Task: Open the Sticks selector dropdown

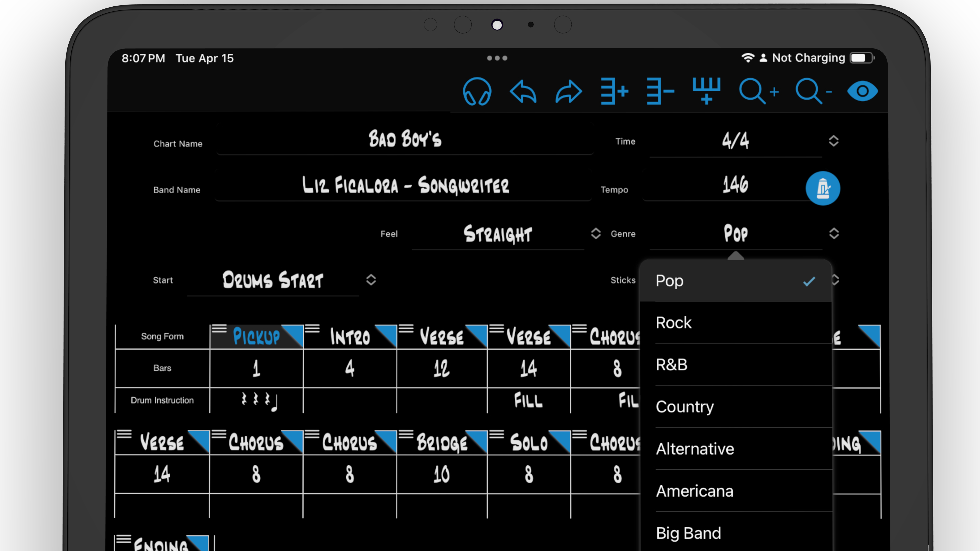Action: pyautogui.click(x=835, y=280)
